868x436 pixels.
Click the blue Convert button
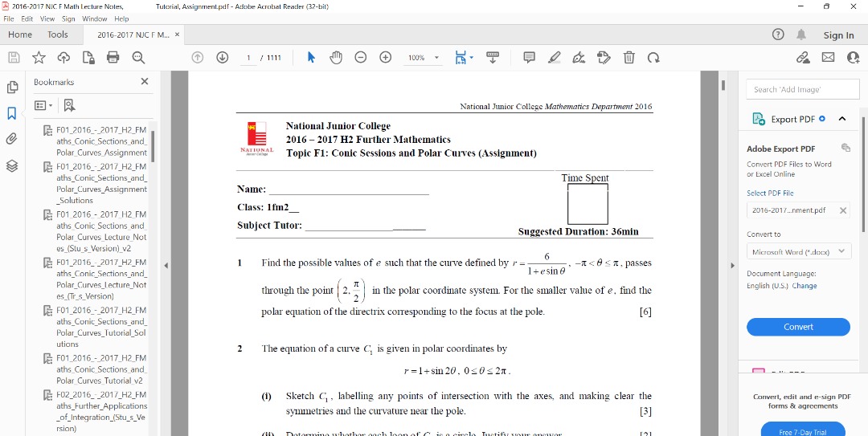798,327
